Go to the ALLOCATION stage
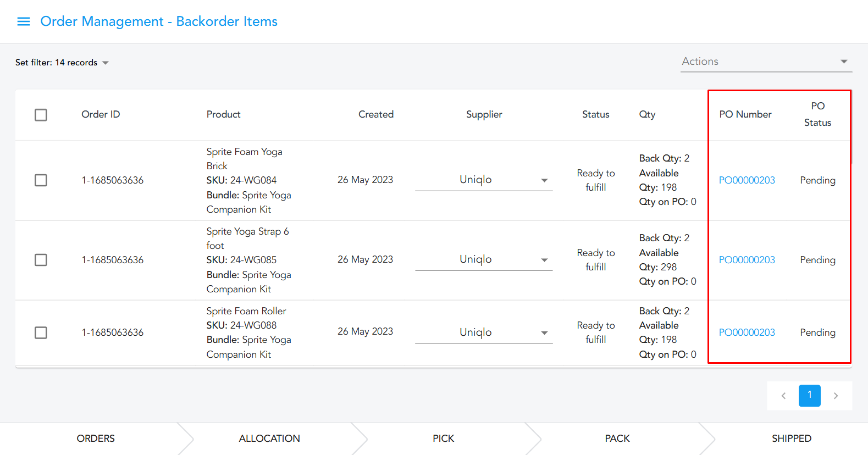868x455 pixels. coord(269,439)
